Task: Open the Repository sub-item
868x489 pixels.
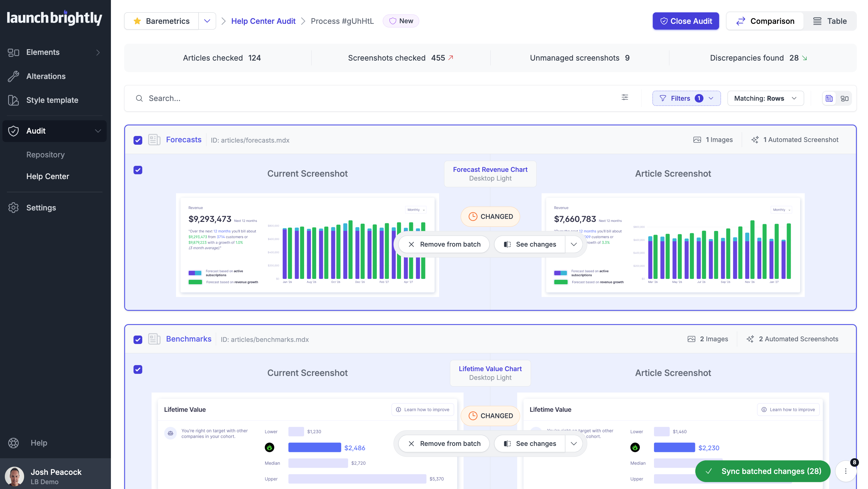Action: [46, 155]
